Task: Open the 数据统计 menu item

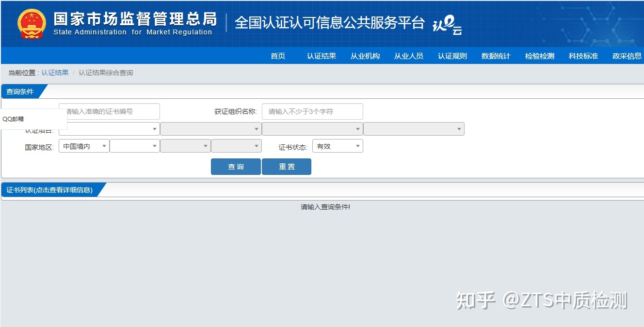Action: click(x=496, y=56)
